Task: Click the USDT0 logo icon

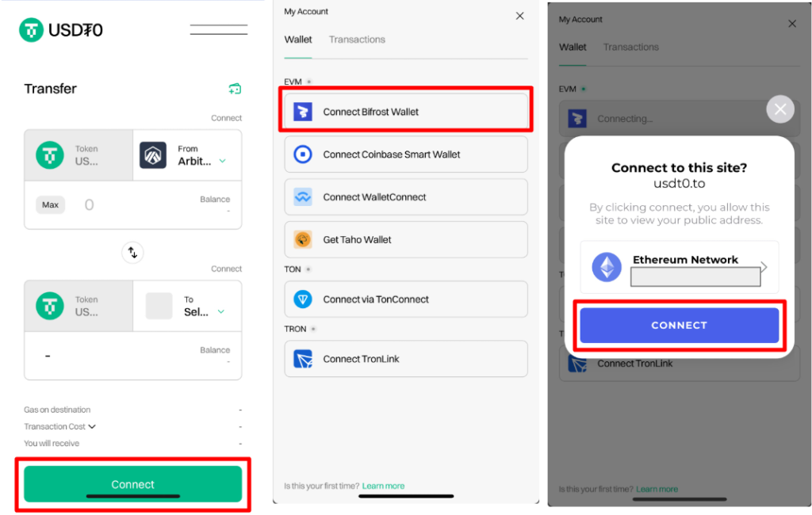Action: coord(31,30)
